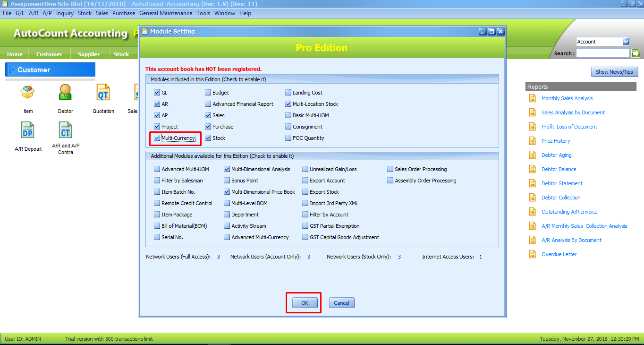644x345 pixels.
Task: Enable the Serial No. module
Action: tap(157, 237)
